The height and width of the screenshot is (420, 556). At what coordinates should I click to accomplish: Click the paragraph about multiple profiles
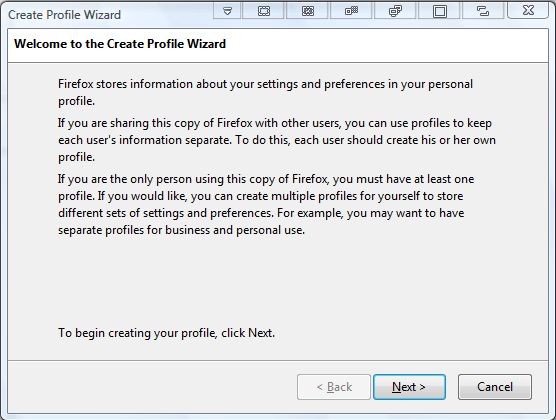266,204
